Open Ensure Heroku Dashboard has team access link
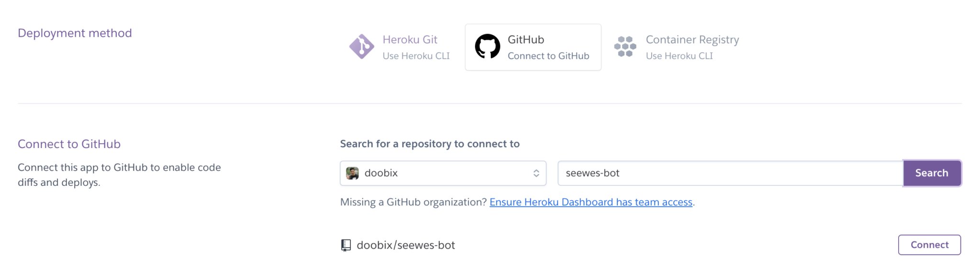The image size is (980, 274). click(591, 202)
